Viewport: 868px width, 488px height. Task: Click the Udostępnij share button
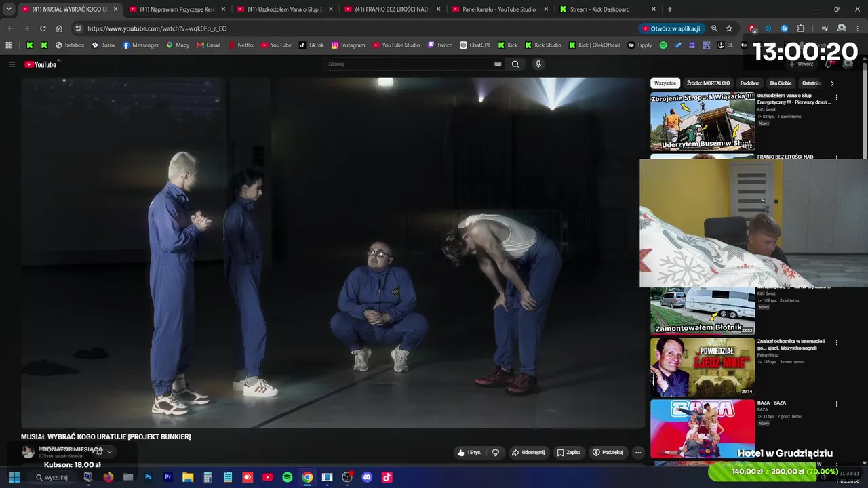528,452
